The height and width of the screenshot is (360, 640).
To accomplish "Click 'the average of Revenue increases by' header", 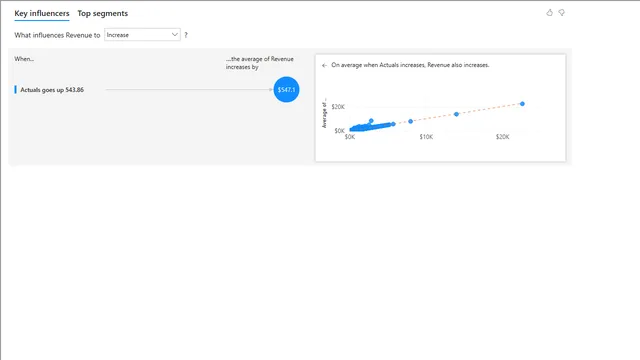I will pyautogui.click(x=260, y=63).
